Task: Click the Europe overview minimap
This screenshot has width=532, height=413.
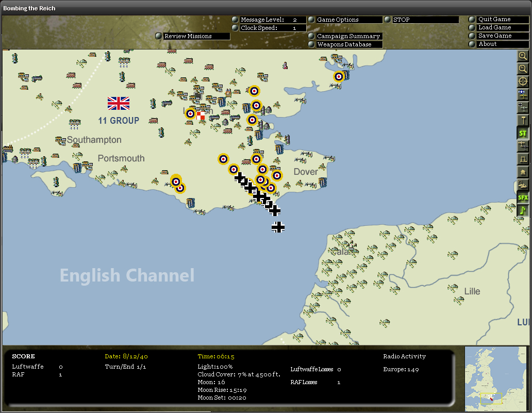Action: point(496,379)
